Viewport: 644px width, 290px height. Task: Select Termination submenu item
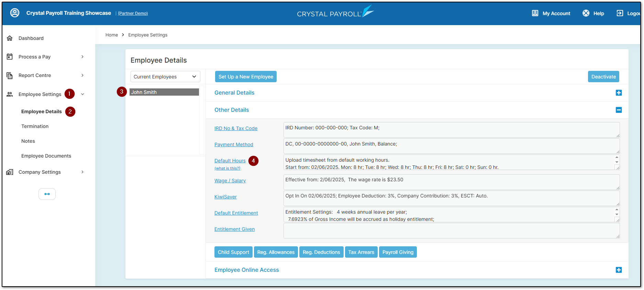[x=35, y=126]
